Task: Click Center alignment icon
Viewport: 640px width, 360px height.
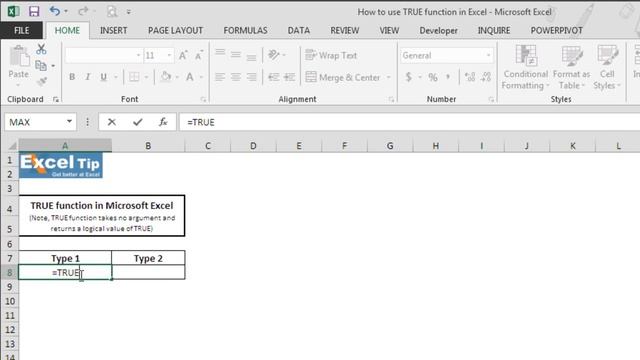Action: click(x=236, y=77)
